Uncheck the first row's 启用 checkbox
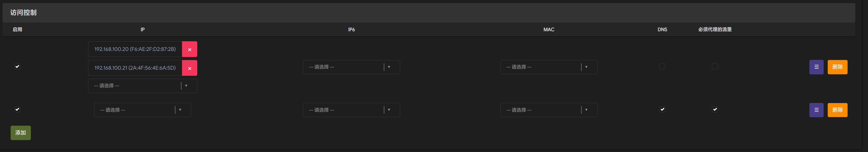Viewport: 868px width, 152px height. [x=17, y=67]
